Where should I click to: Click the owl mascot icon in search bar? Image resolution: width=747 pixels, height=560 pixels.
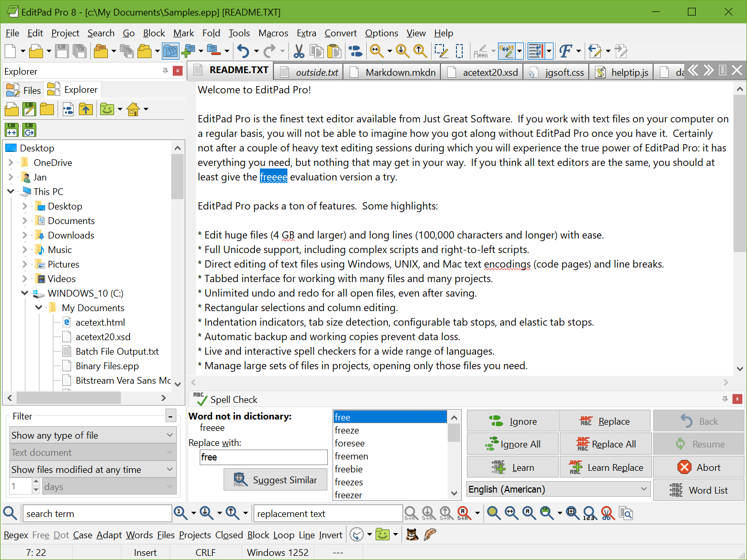tap(412, 535)
